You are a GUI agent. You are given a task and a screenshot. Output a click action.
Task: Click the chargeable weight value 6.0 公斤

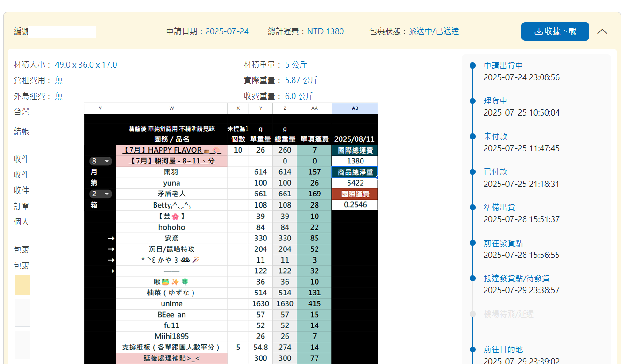click(299, 96)
